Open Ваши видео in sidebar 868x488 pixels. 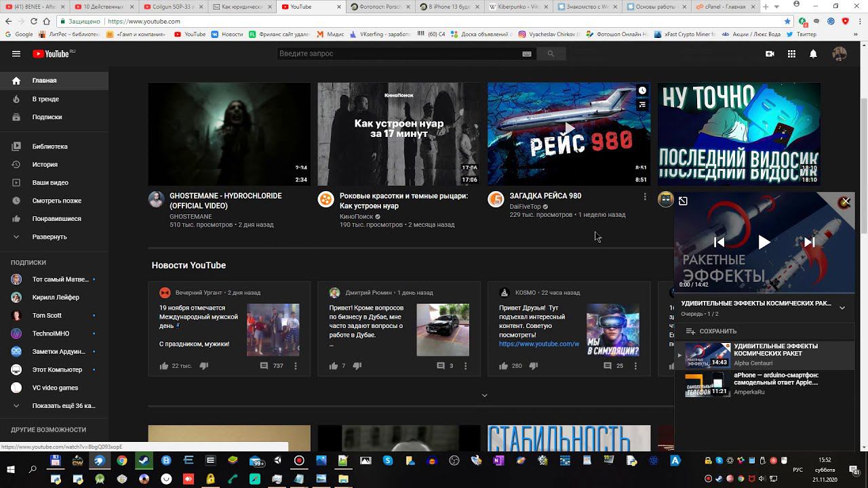54,183
